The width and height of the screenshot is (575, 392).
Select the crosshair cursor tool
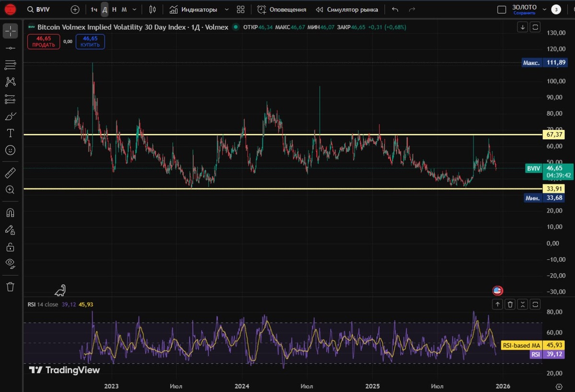pos(10,31)
